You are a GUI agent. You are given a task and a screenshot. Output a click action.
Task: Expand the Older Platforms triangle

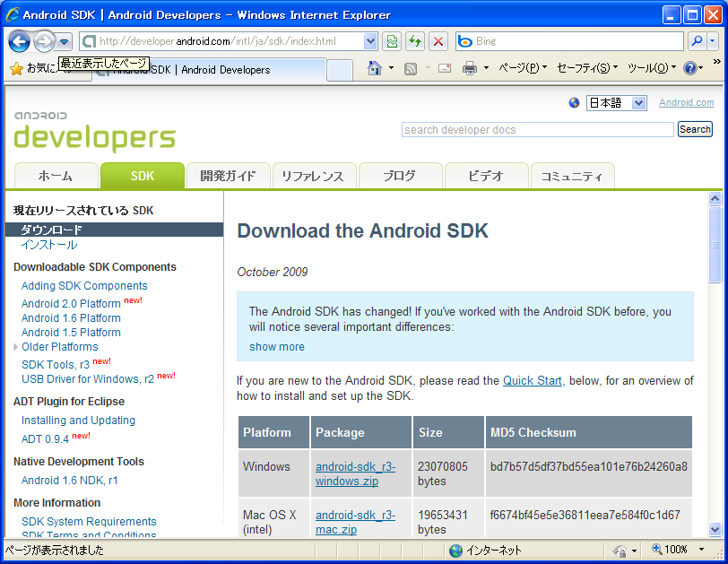[x=16, y=347]
